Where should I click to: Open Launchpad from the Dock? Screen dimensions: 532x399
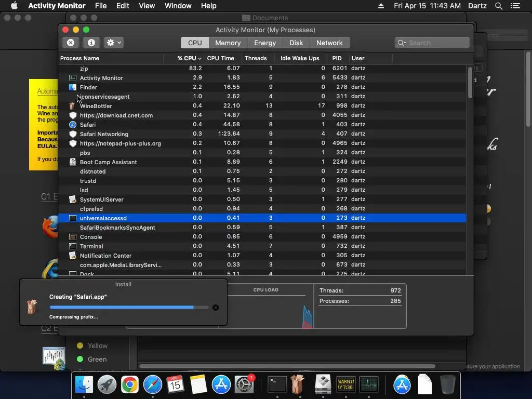point(107,385)
